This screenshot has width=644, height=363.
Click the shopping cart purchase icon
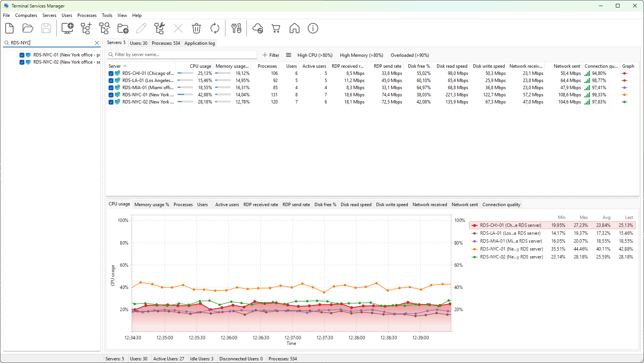276,28
